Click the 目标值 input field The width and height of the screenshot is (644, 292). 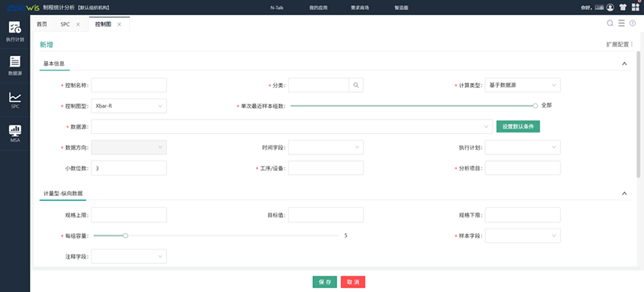pos(326,215)
